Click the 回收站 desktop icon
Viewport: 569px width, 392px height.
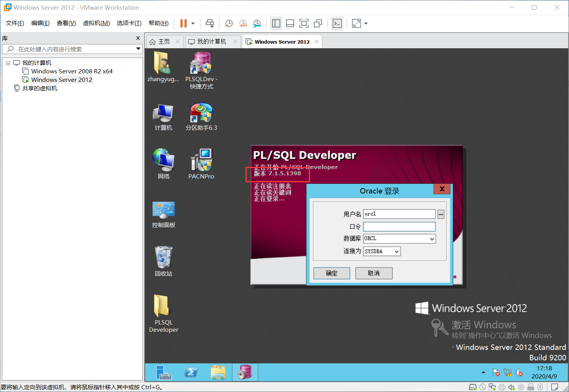coord(163,262)
